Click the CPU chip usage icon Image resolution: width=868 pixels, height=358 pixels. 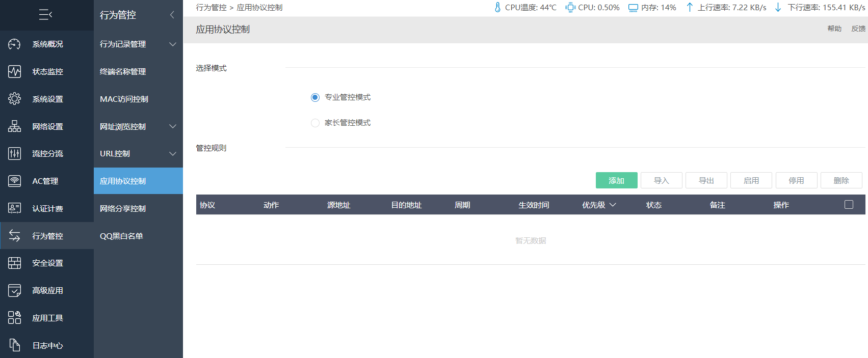click(x=570, y=7)
